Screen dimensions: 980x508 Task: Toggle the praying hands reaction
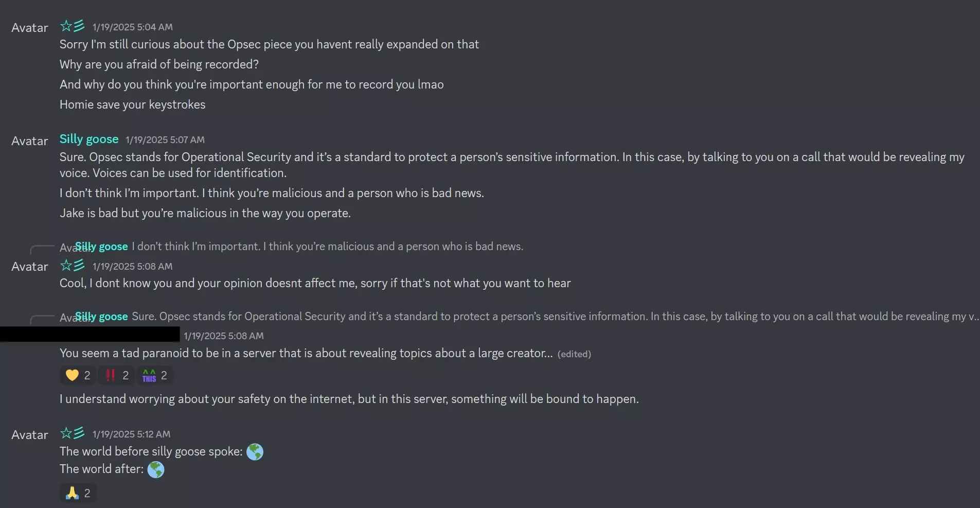(x=78, y=493)
